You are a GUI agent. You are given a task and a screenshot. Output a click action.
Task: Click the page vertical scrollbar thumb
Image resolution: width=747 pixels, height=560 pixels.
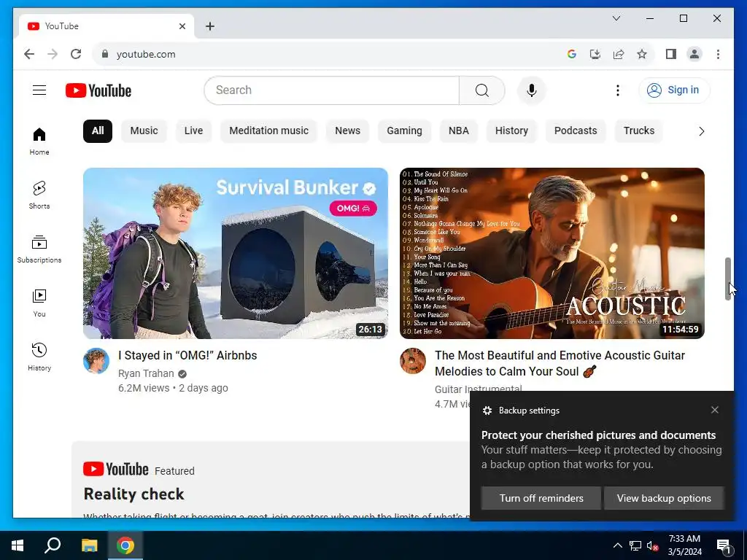pyautogui.click(x=727, y=279)
